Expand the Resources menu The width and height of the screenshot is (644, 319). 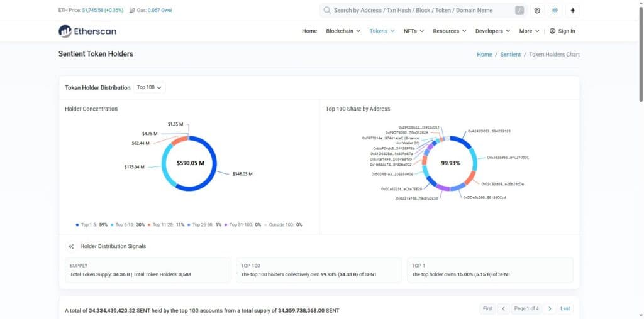[x=449, y=31]
